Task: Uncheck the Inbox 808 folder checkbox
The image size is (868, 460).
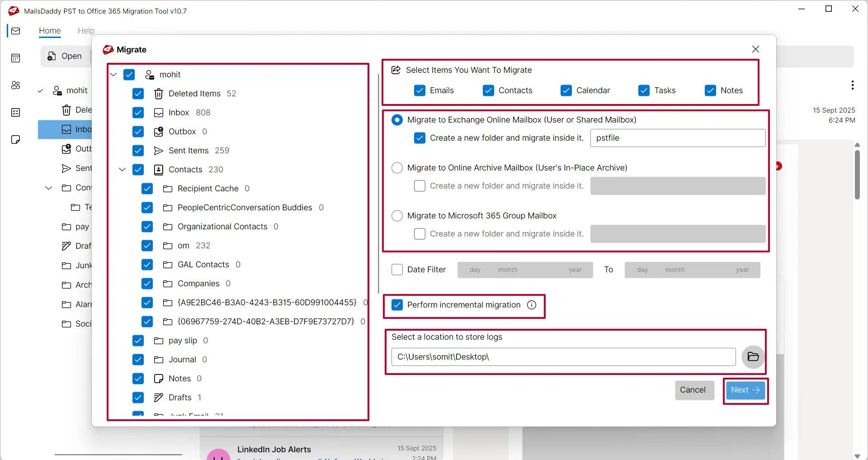Action: click(x=138, y=113)
